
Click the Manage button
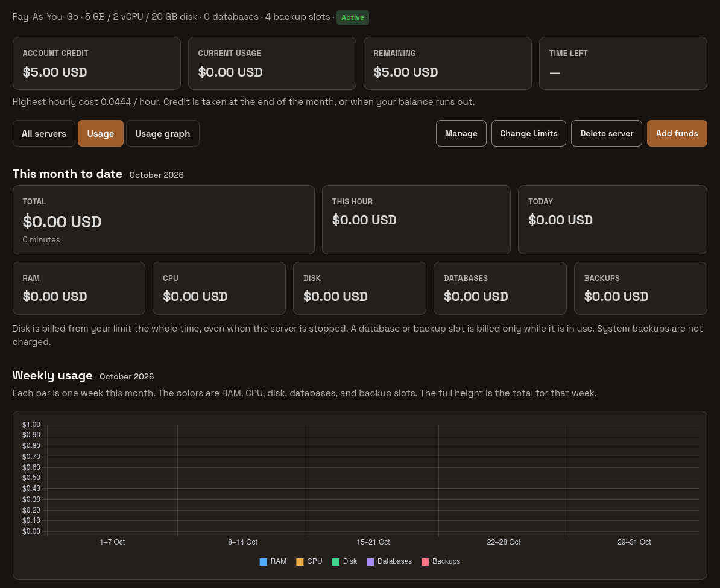point(461,134)
